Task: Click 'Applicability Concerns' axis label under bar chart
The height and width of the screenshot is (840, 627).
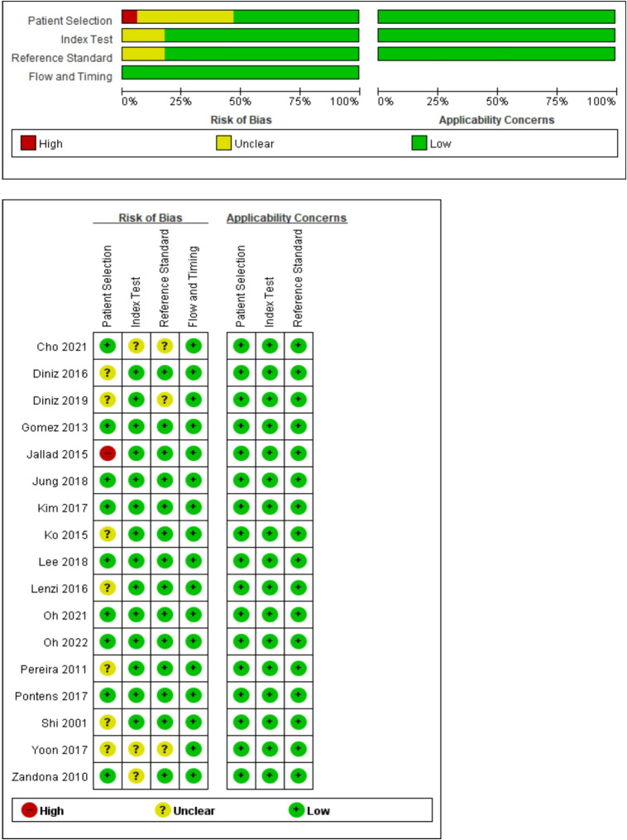Action: click(x=496, y=120)
